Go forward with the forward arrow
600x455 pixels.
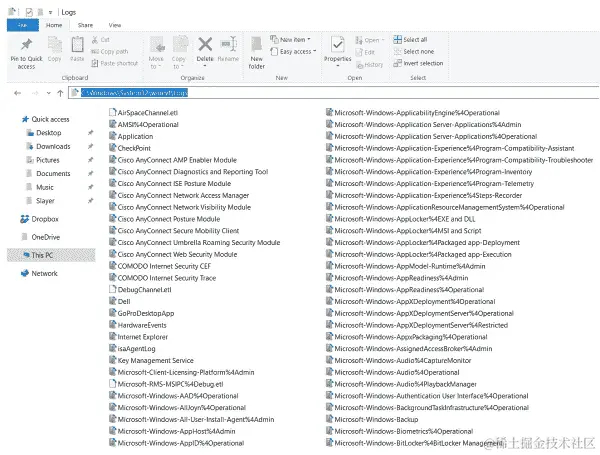click(x=35, y=93)
